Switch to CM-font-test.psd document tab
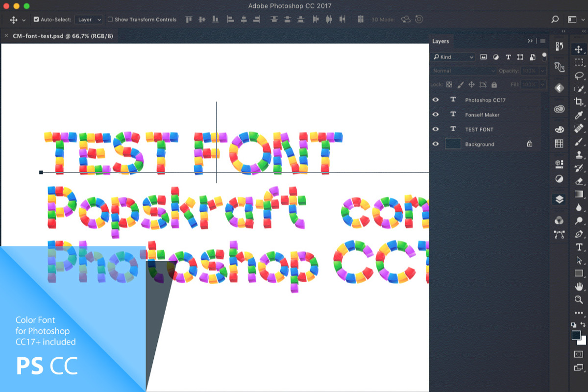This screenshot has width=588, height=392. 63,36
